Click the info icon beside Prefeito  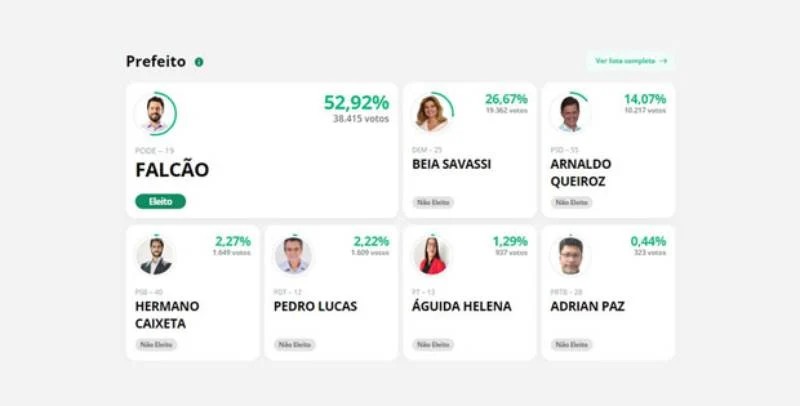coord(199,62)
